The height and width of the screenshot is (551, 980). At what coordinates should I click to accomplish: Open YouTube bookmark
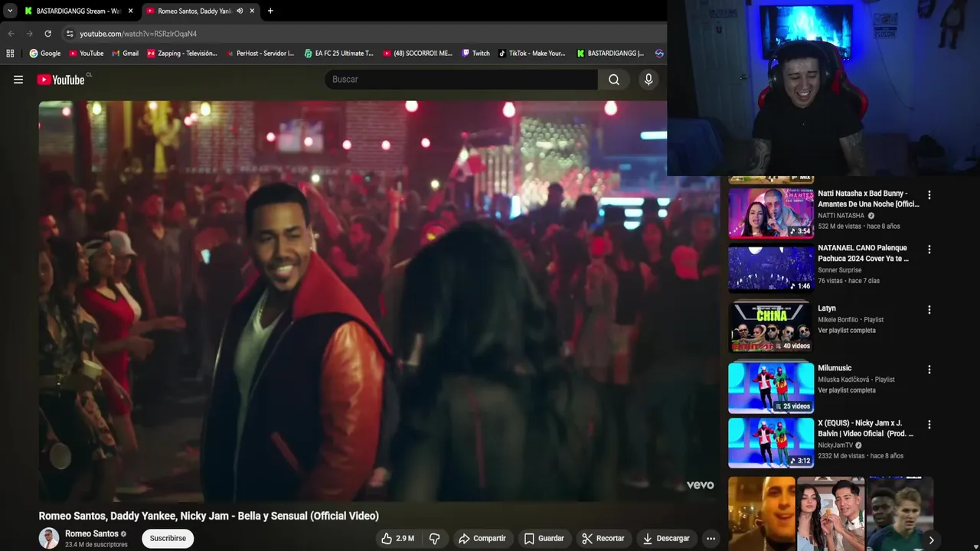click(x=87, y=54)
